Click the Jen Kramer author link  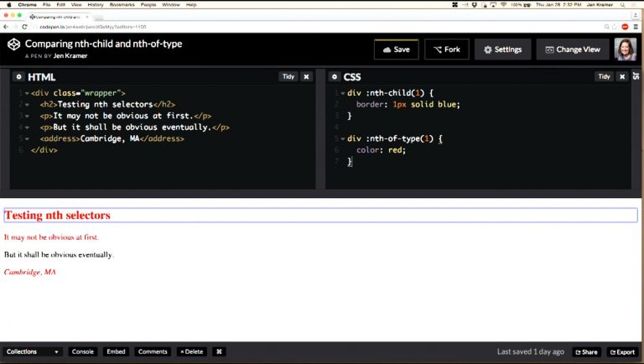tap(70, 56)
